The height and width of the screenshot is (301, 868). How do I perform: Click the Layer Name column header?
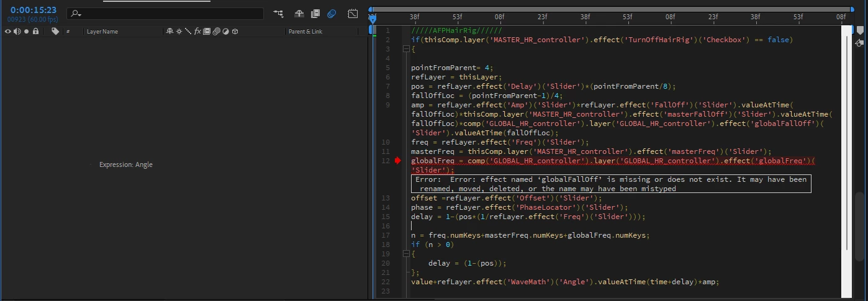[x=102, y=31]
